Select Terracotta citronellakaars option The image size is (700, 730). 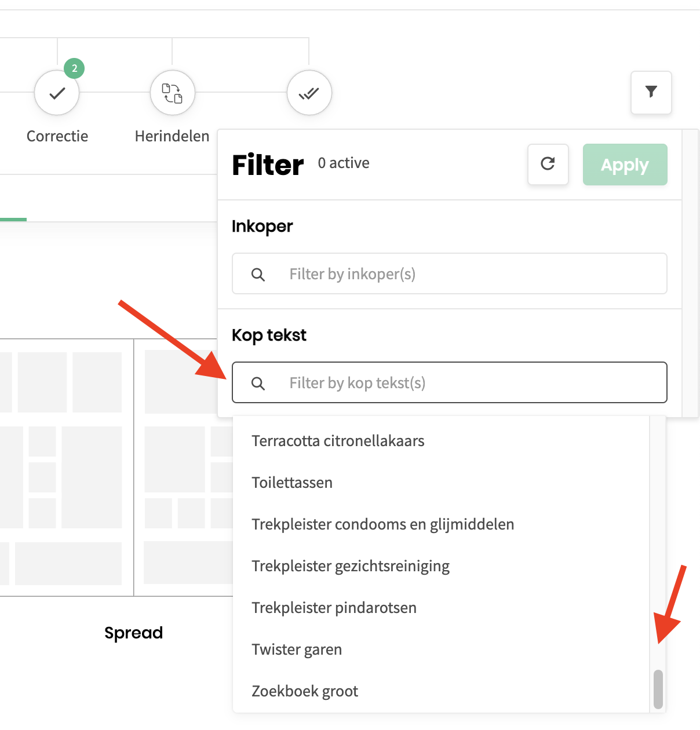[x=441, y=441]
